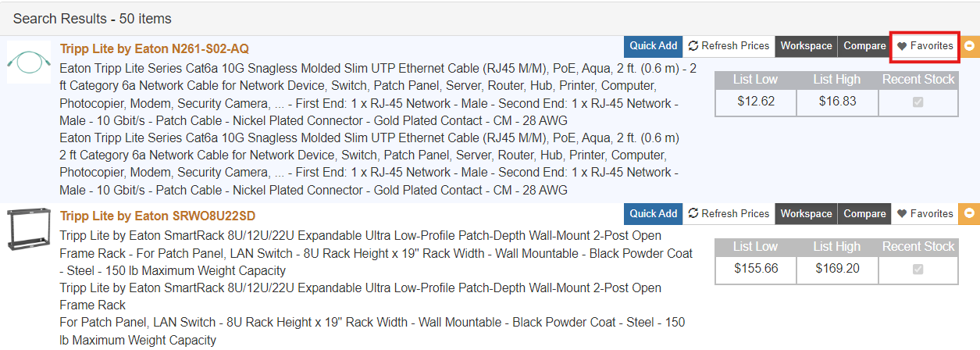Toggle Recent Stock checkbox for SRWO8U22SD
The width and height of the screenshot is (980, 350).
point(918,269)
